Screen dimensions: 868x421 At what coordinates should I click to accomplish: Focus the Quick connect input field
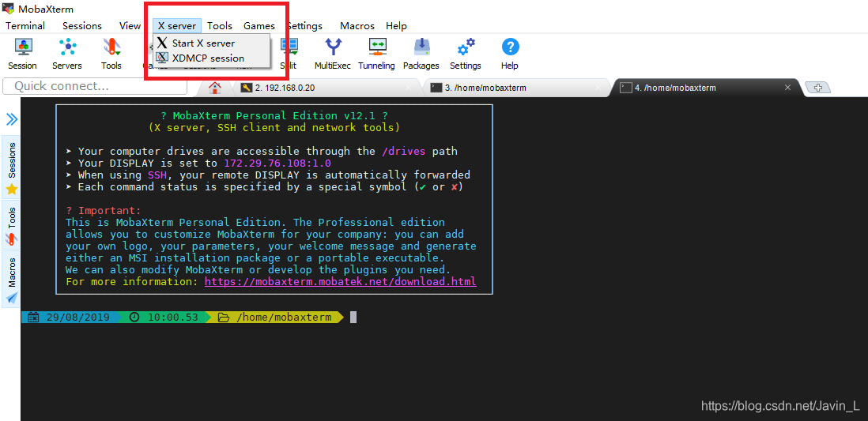[x=95, y=86]
